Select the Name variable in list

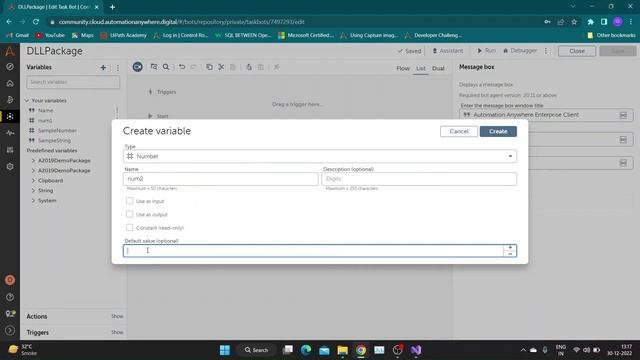[45, 111]
